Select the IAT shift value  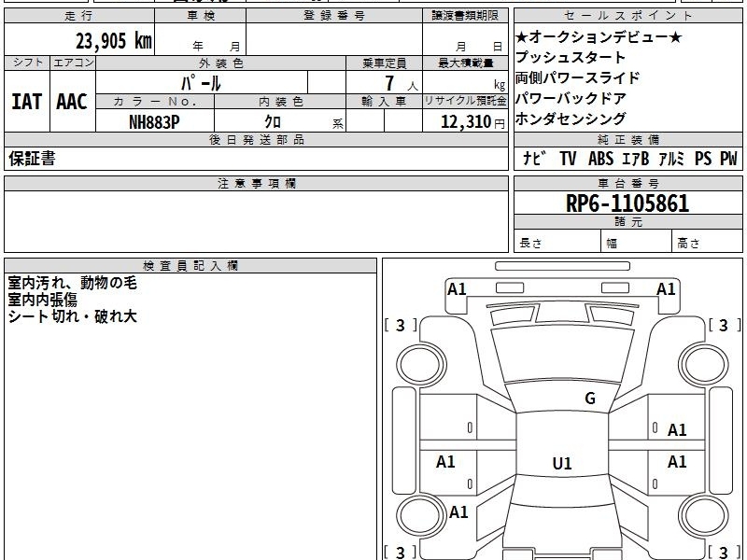click(27, 102)
